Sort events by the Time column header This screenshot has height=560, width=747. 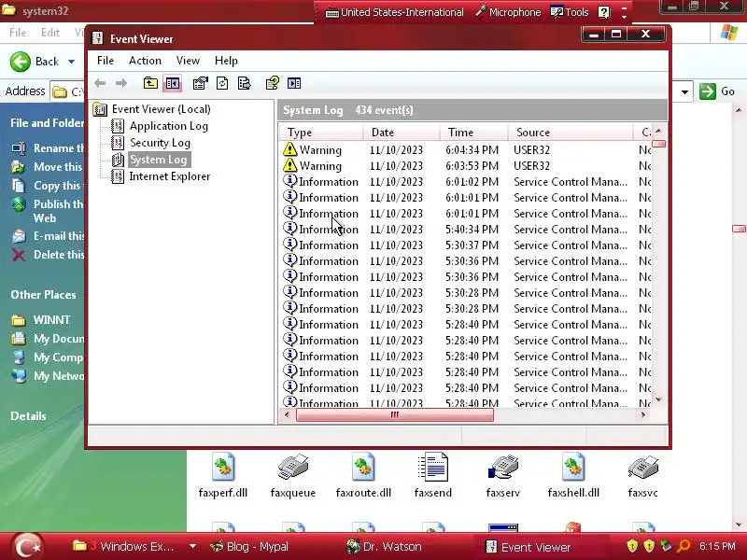(473, 132)
